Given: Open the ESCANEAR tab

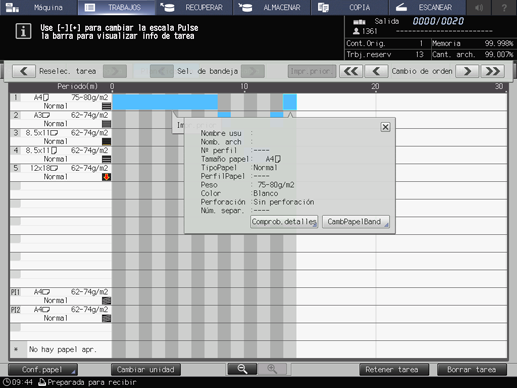Looking at the screenshot, I should click(427, 7).
